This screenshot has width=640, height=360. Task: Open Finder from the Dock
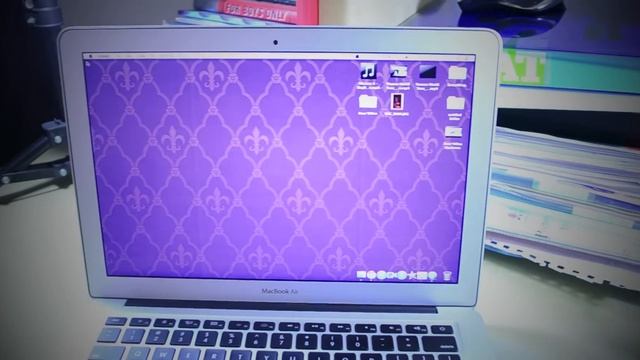[361, 275]
